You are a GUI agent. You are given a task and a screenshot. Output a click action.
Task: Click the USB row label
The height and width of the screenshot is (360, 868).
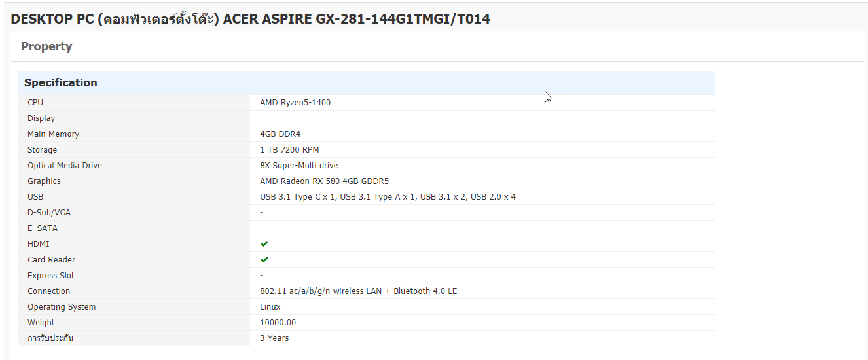point(35,197)
